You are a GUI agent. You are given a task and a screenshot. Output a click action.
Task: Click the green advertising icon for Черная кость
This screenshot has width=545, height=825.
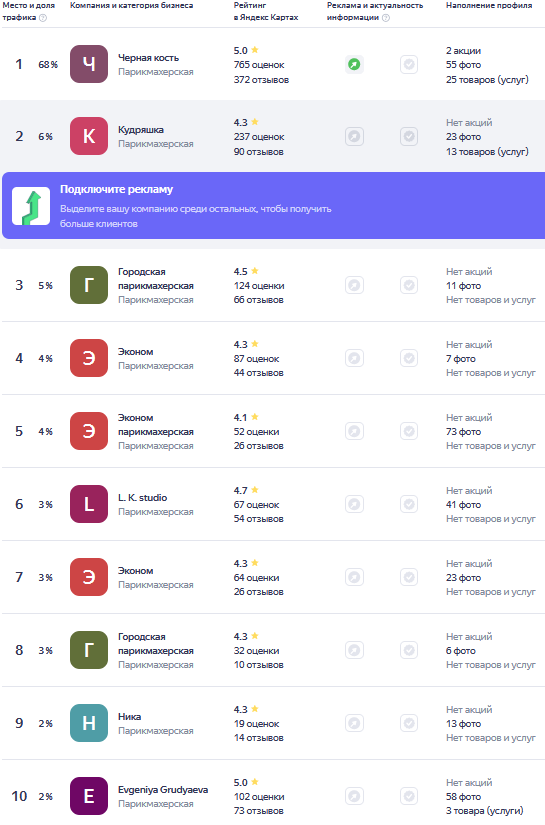354,65
